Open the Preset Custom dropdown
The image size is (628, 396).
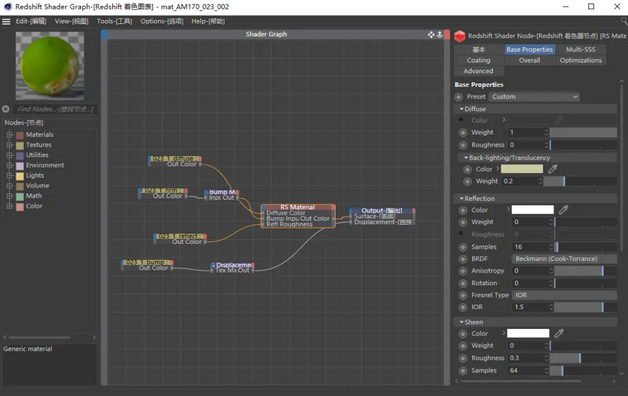534,97
